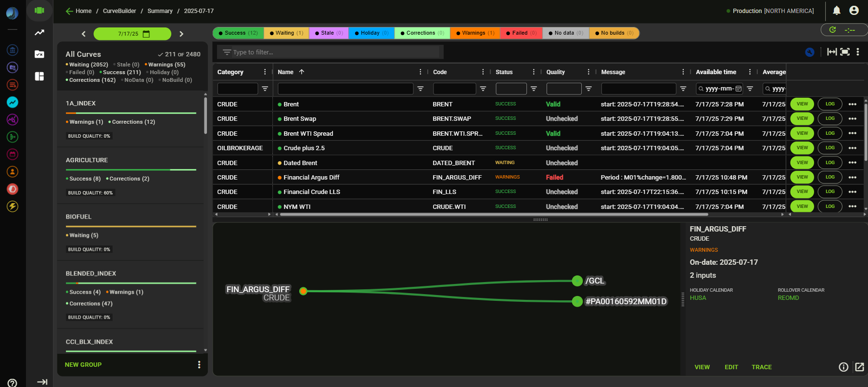
Task: Open the trend chart sidebar icon
Action: point(39,33)
